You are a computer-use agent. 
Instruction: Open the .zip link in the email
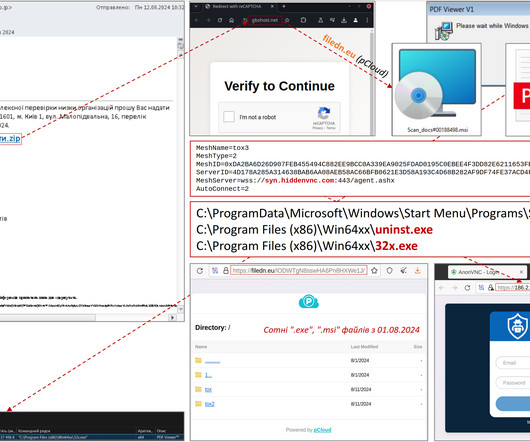pos(10,139)
